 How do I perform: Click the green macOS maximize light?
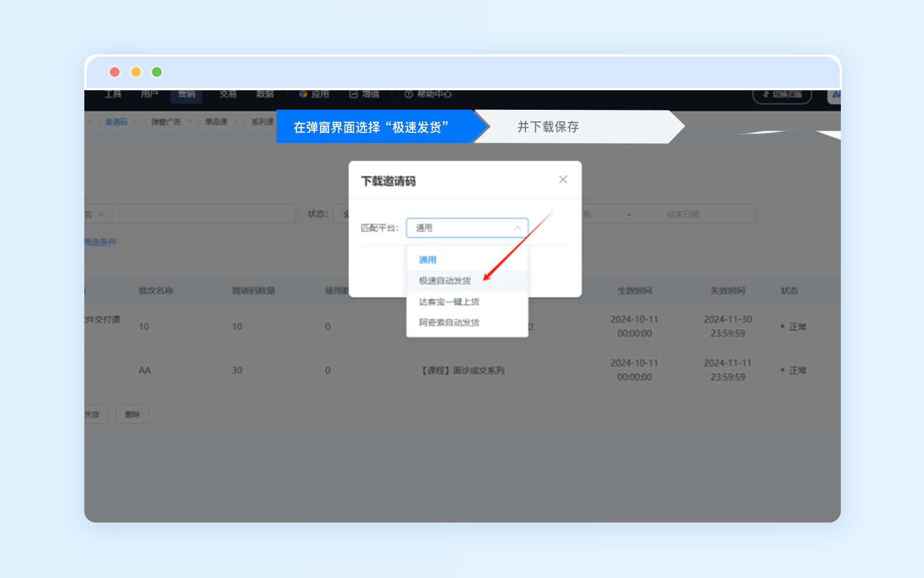point(157,72)
